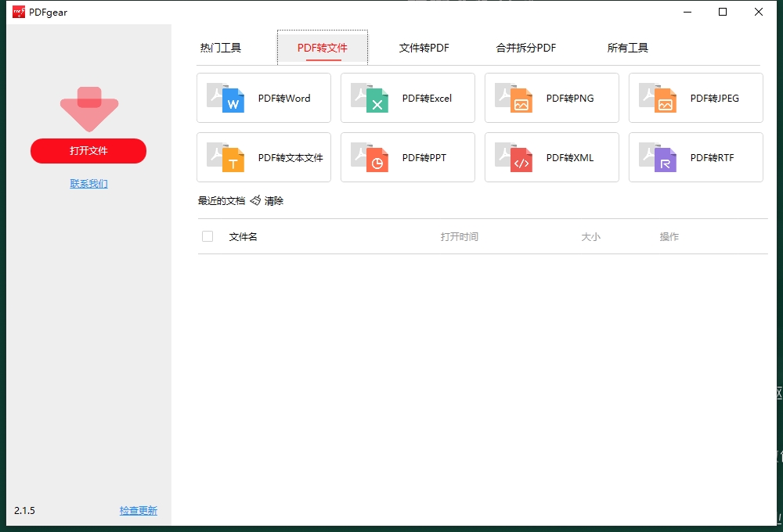Click the PDFgear logo in title bar
The width and height of the screenshot is (783, 532).
pyautogui.click(x=19, y=12)
